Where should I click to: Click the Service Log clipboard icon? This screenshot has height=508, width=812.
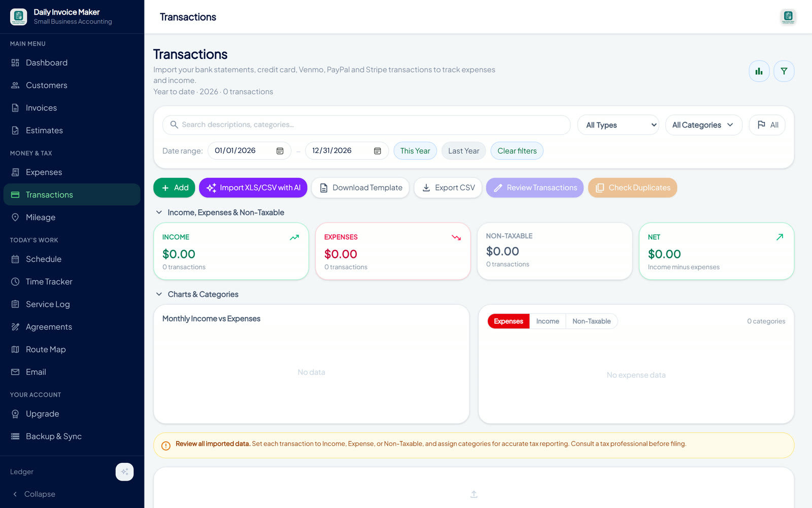coord(15,304)
